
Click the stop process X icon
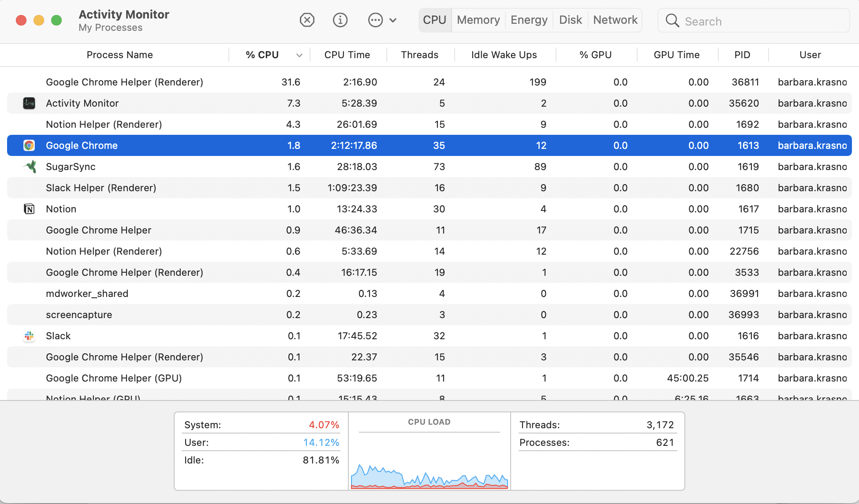click(307, 20)
